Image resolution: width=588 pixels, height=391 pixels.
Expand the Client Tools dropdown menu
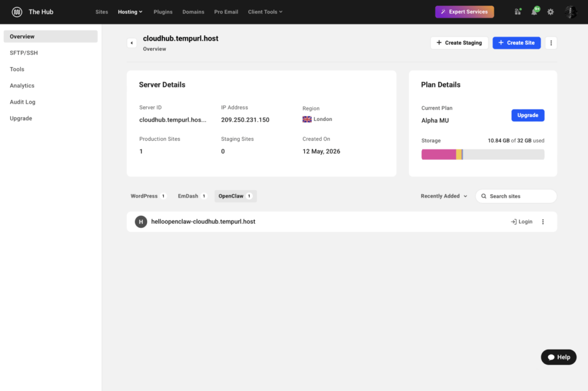click(265, 12)
